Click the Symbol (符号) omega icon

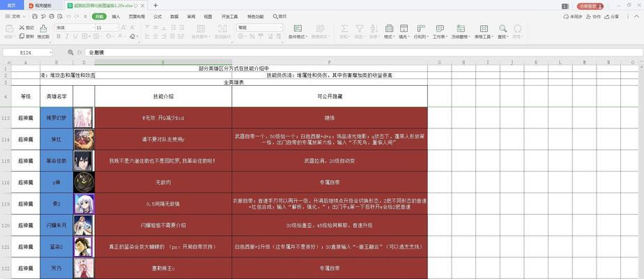pyautogui.click(x=518, y=29)
